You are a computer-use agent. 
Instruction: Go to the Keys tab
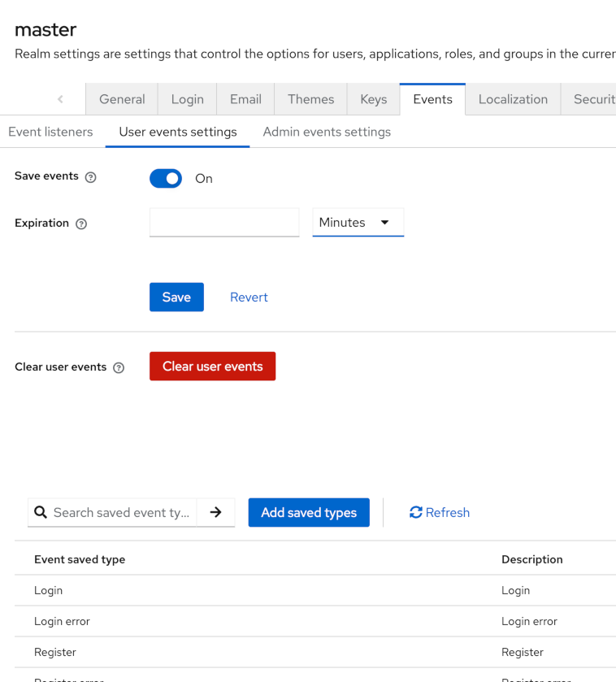374,99
